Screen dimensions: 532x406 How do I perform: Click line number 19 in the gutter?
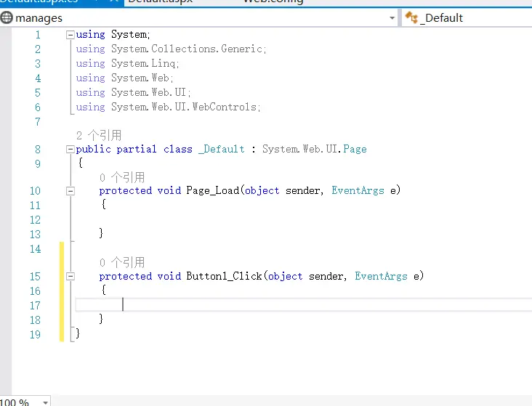[36, 335]
